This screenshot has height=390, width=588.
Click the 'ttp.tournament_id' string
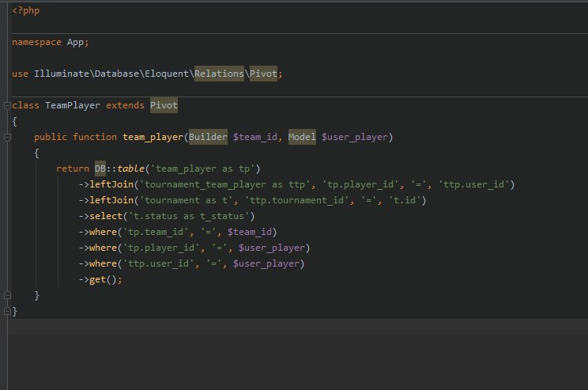point(296,200)
